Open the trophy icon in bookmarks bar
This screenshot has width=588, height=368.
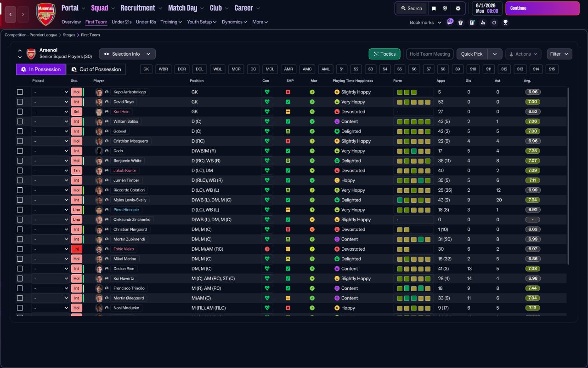coord(505,23)
